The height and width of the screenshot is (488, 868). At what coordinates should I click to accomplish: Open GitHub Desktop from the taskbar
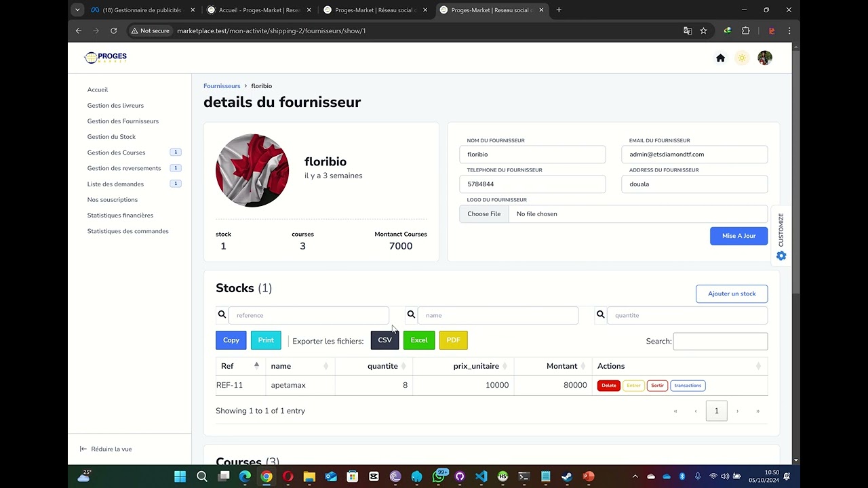click(460, 476)
